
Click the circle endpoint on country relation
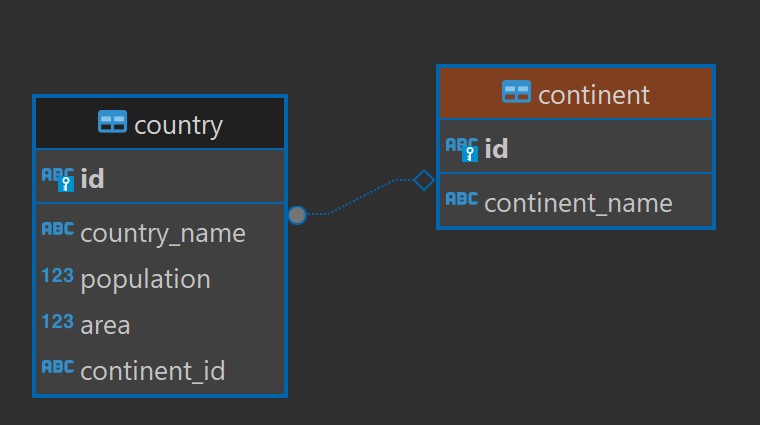coord(297,215)
